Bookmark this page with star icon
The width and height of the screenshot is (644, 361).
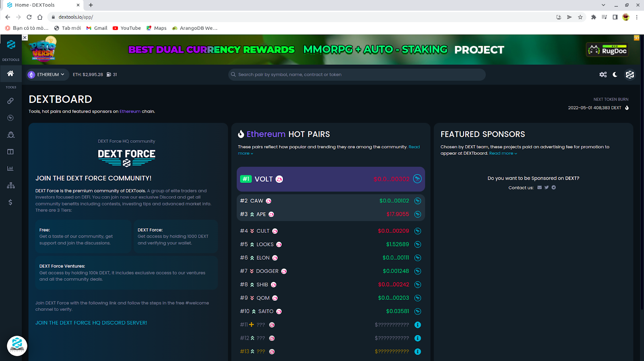[580, 17]
